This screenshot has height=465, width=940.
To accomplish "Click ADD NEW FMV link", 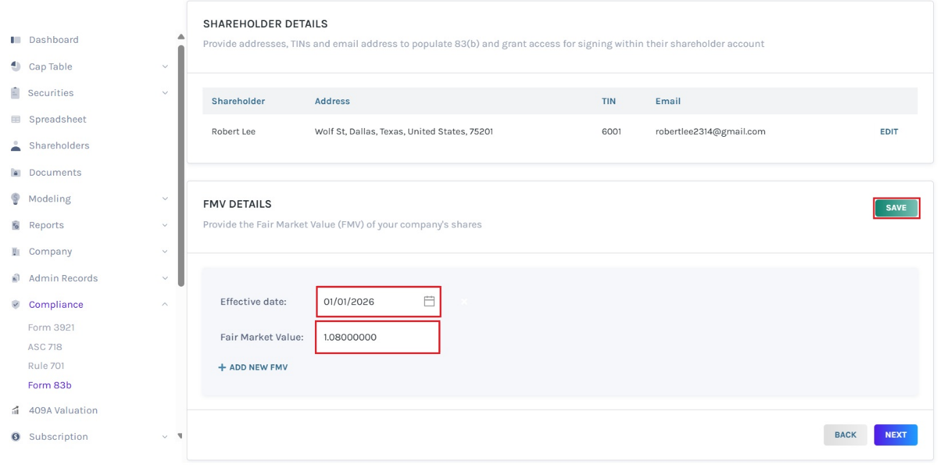I will pos(253,367).
